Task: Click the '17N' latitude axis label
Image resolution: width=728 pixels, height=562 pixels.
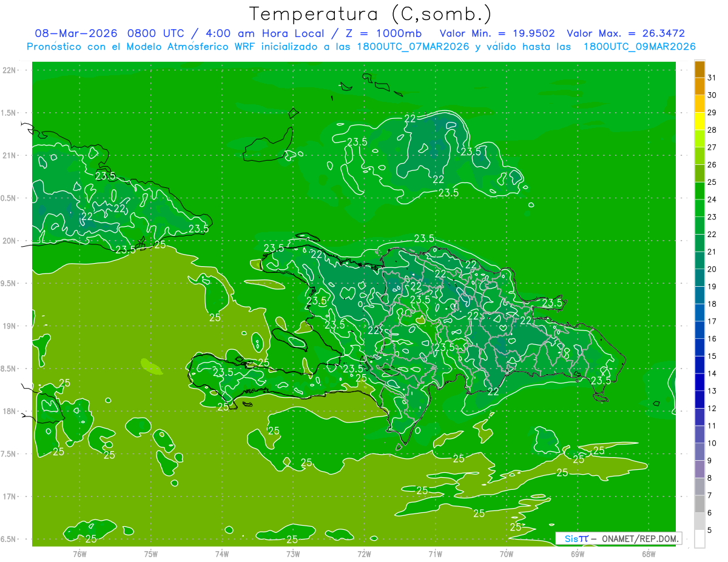Action: click(x=10, y=497)
